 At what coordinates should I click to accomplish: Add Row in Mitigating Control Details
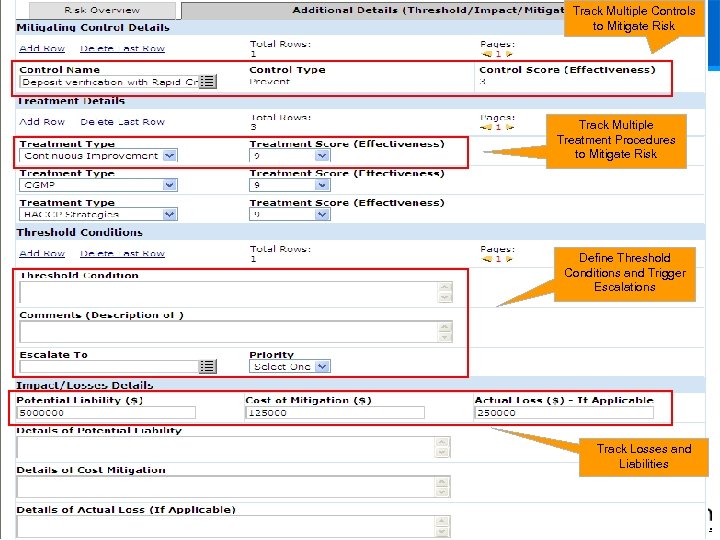click(x=42, y=48)
